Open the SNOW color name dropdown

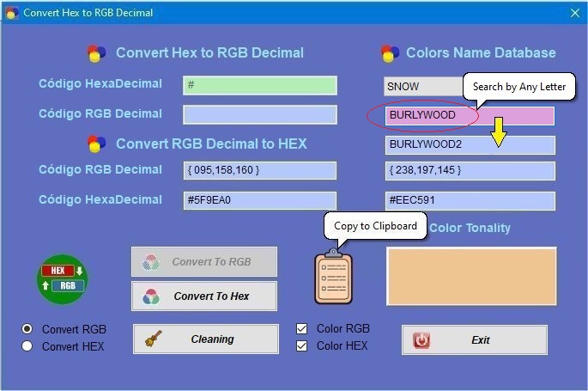(x=423, y=86)
